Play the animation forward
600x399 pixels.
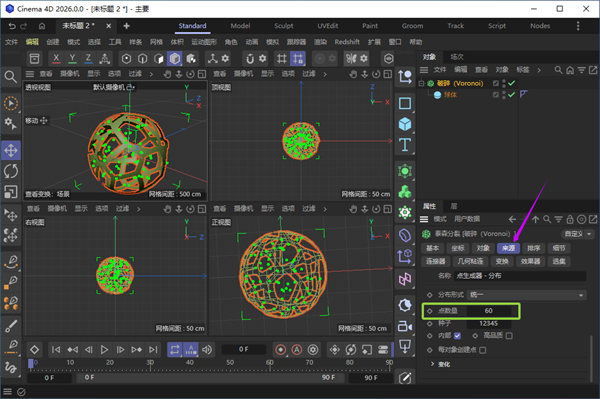click(104, 350)
